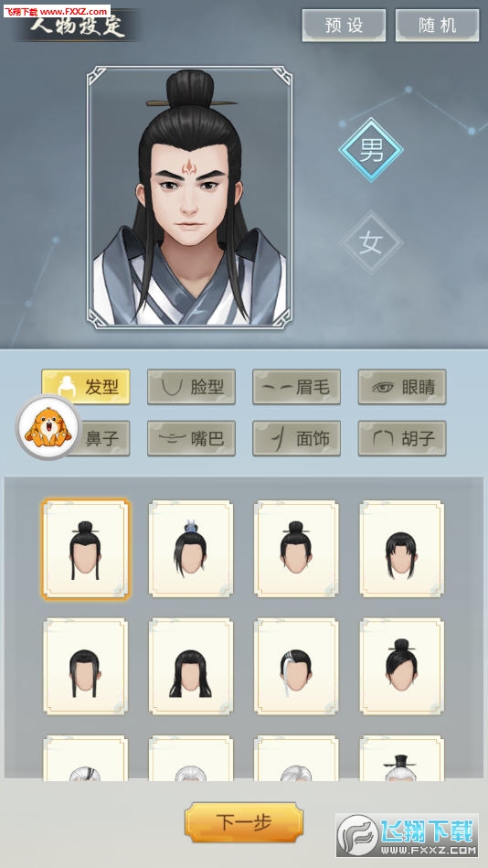This screenshot has width=488, height=868.
Task: Click the 预设 preset button
Action: point(344,26)
